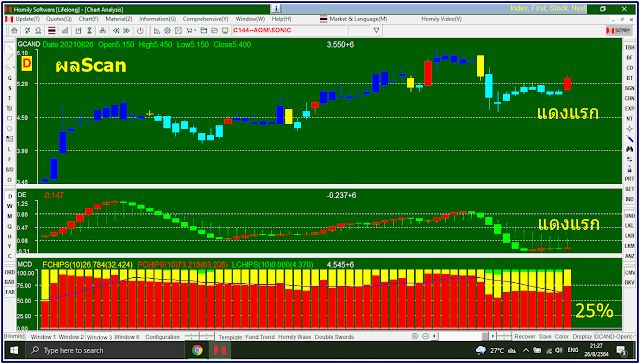Select the D daily period
Screen dimensions: 640x364
[x=10, y=196]
